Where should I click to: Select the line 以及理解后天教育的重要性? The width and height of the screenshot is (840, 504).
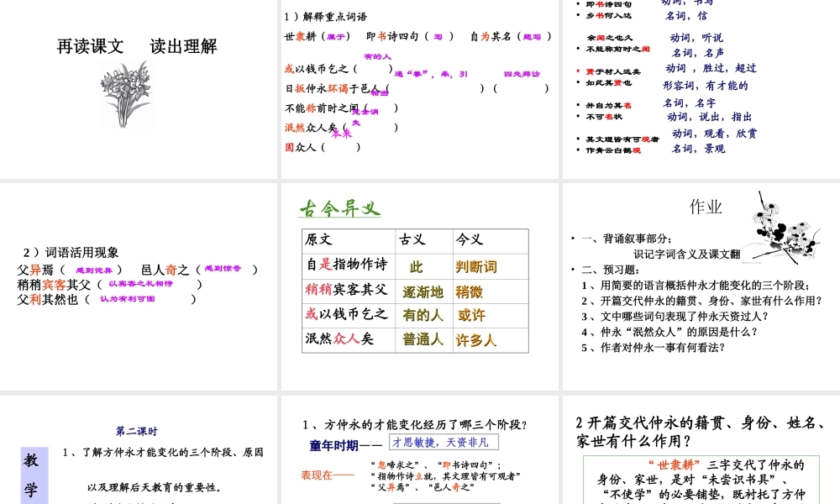click(155, 487)
